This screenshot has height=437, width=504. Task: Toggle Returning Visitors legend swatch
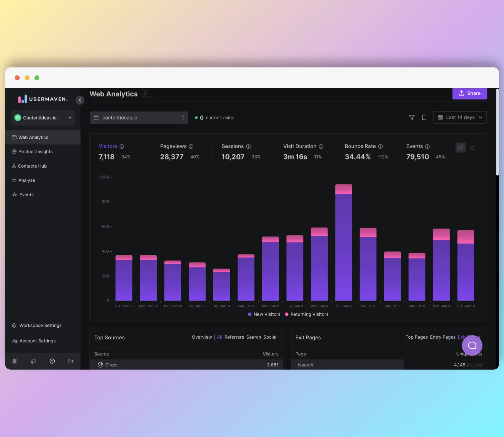[x=287, y=314]
